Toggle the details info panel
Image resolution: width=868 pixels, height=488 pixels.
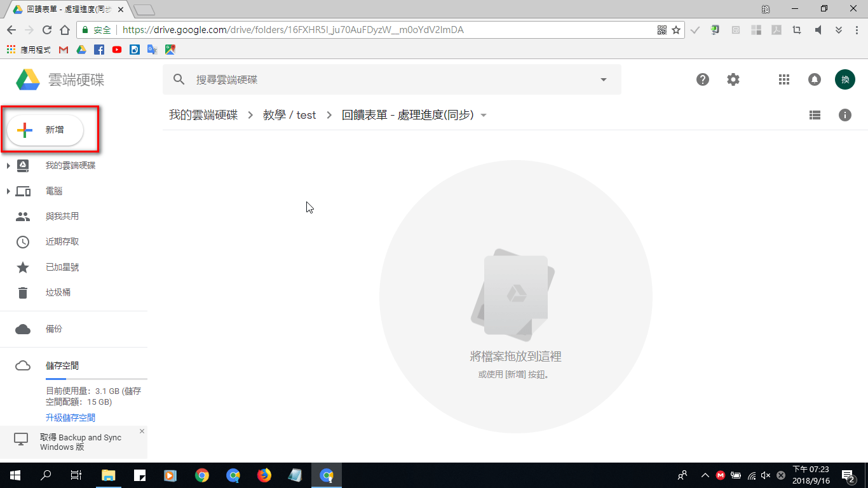[844, 115]
